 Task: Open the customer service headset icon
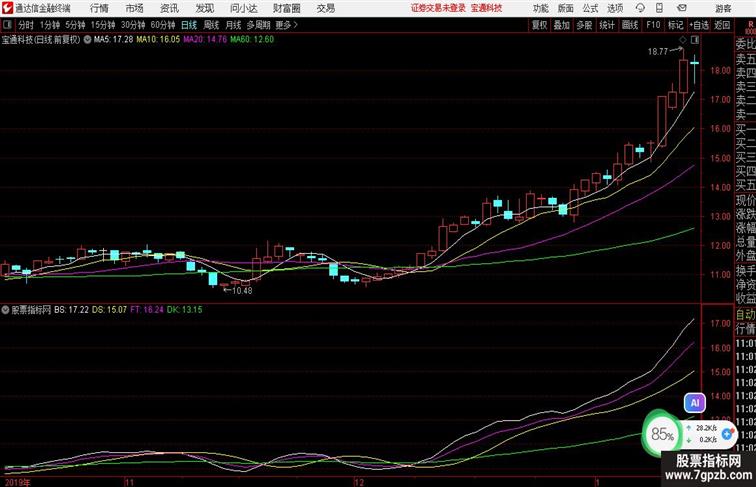tap(640, 8)
